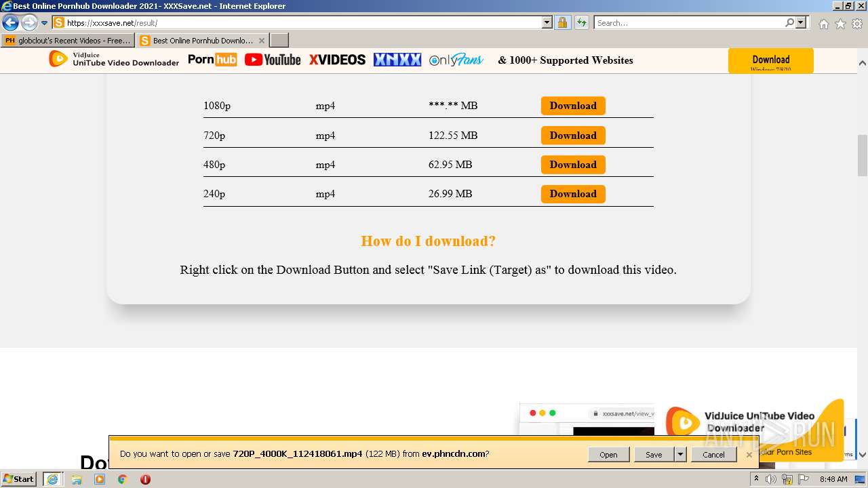Viewport: 868px width, 488px height.
Task: Click inside the IE Search box
Action: pos(689,22)
